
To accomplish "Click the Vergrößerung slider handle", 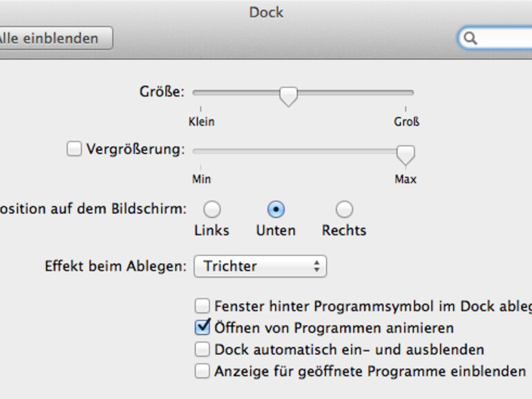I will click(406, 153).
